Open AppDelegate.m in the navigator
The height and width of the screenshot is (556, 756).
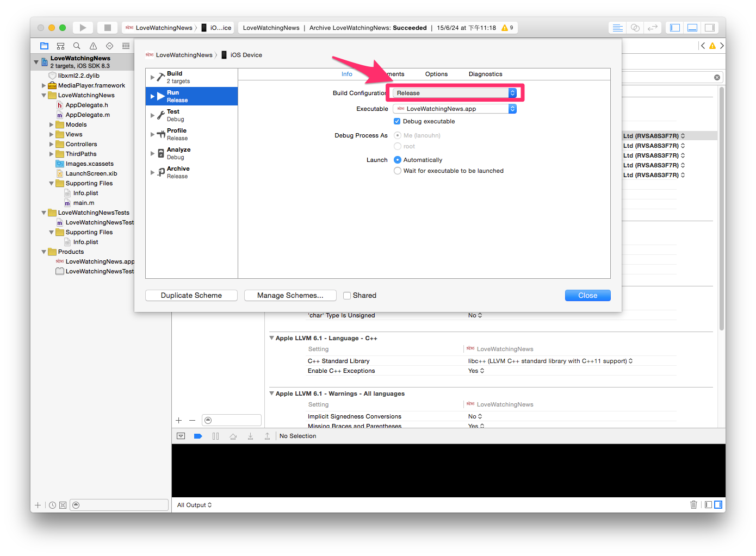(x=88, y=115)
